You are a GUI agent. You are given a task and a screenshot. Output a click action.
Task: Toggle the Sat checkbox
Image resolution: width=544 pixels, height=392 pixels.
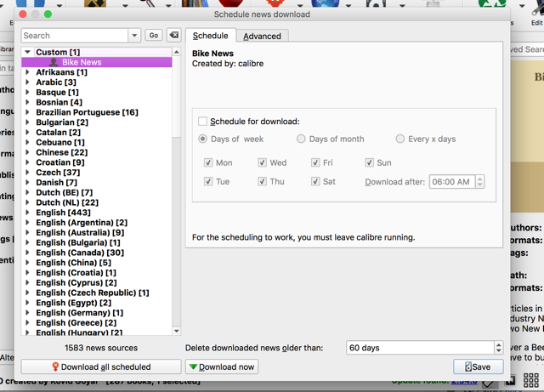(x=315, y=181)
